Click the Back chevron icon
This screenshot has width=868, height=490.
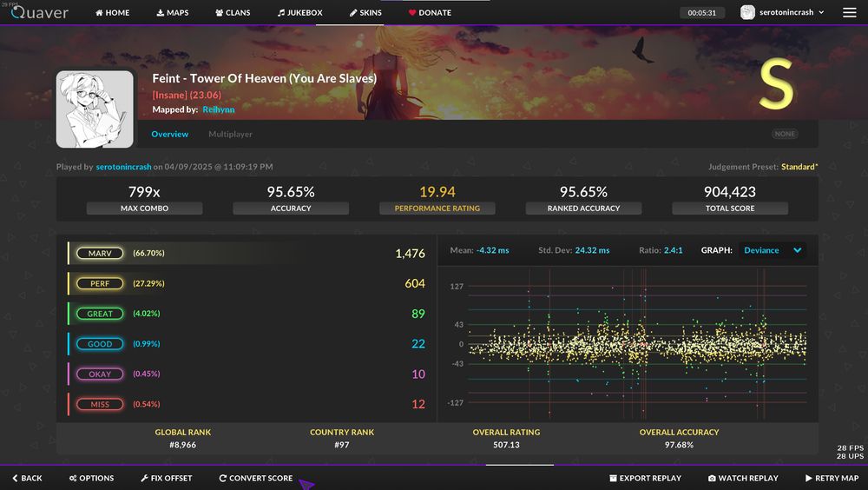(15, 478)
